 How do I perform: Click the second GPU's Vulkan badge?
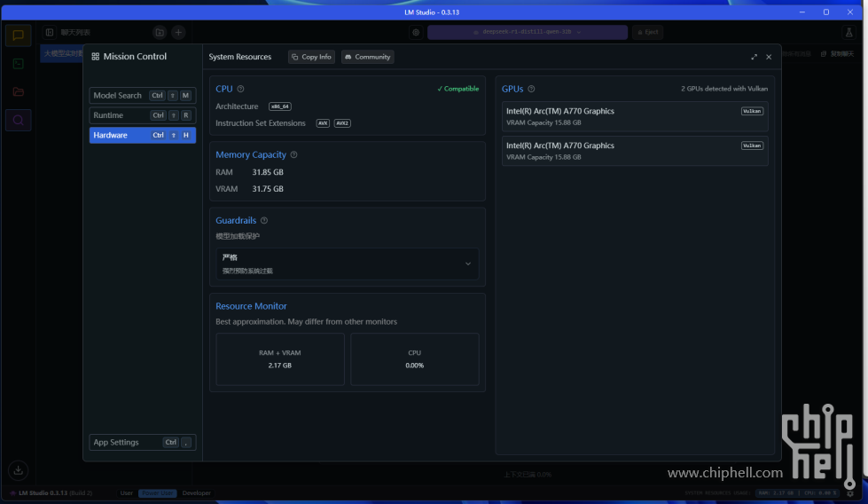[752, 146]
